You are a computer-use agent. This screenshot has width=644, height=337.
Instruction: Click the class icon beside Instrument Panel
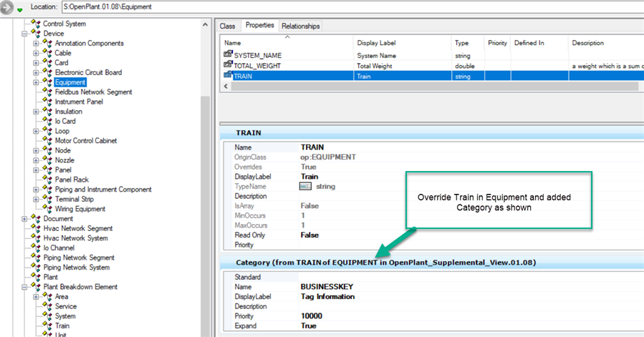(47, 102)
